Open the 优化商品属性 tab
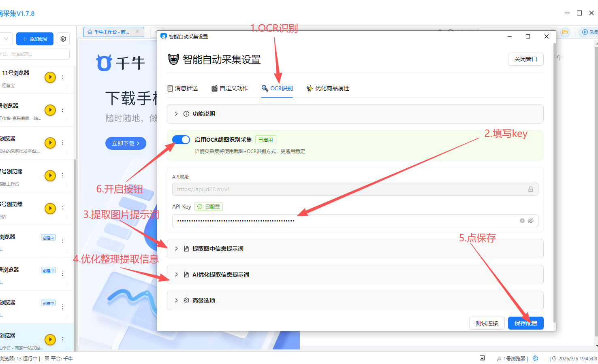The image size is (598, 364). click(x=328, y=88)
